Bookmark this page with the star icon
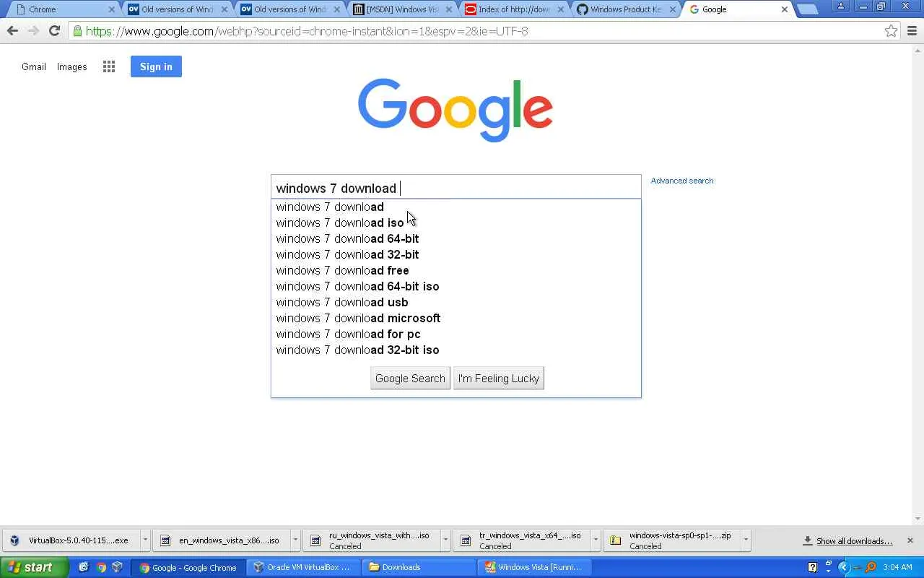This screenshot has width=924, height=578. point(891,31)
